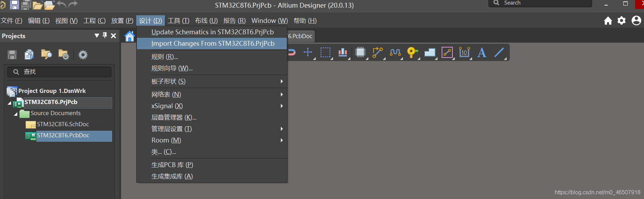
Task: Close the Projects panel
Action: coord(113,36)
